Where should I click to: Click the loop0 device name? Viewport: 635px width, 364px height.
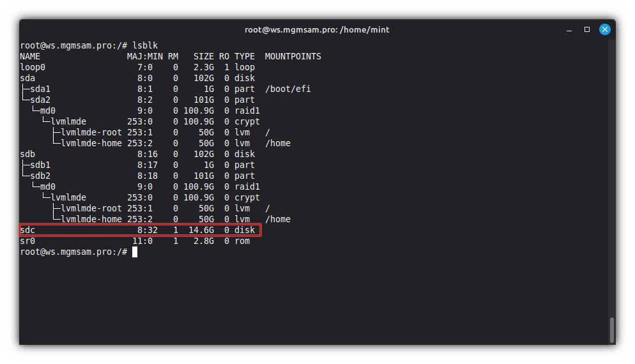(x=33, y=67)
